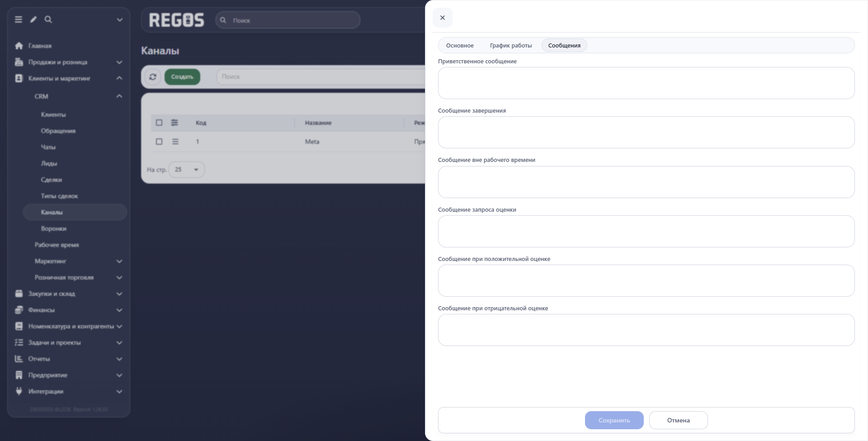
Task: Click the Закупки и склад box icon
Action: click(x=19, y=294)
